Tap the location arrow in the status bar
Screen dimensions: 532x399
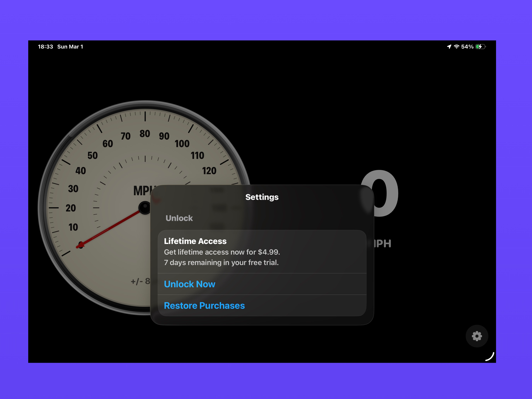point(449,47)
